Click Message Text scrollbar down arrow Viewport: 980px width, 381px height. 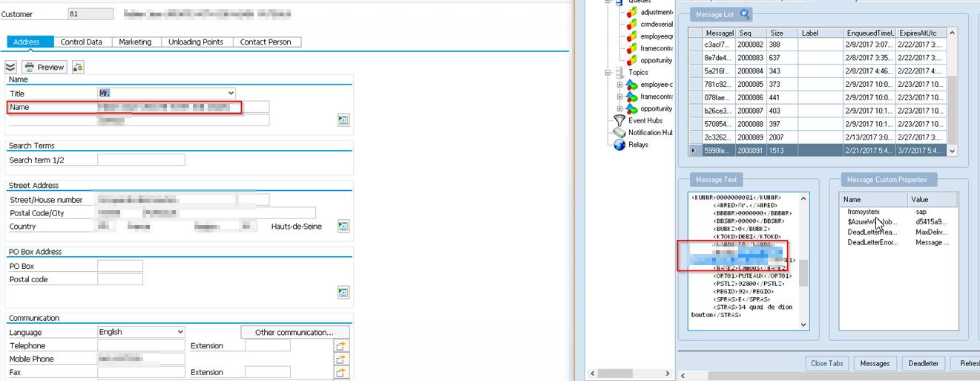(x=803, y=325)
